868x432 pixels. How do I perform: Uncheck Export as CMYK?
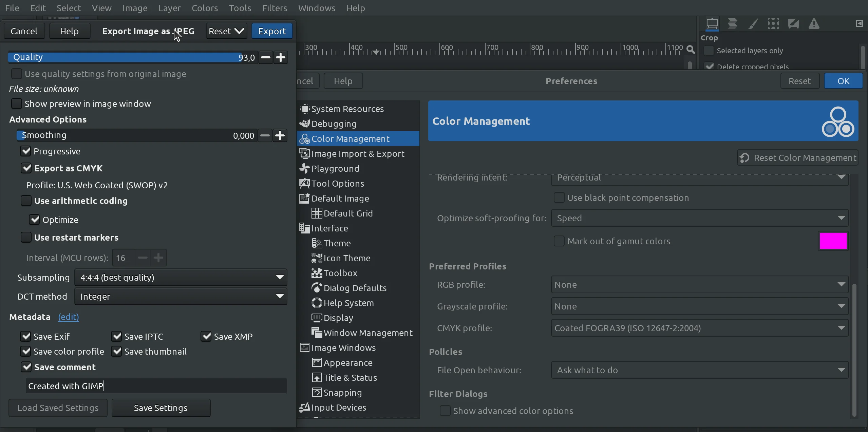point(26,168)
